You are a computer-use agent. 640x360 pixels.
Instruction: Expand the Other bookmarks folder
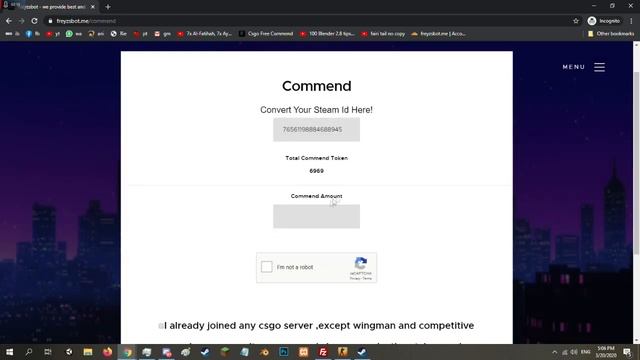[611, 34]
